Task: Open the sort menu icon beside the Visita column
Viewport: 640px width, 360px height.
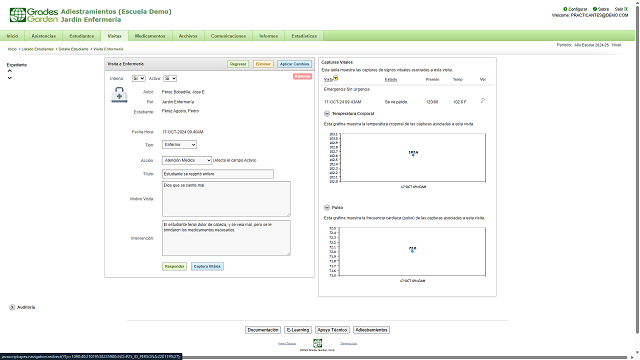Action: click(336, 78)
